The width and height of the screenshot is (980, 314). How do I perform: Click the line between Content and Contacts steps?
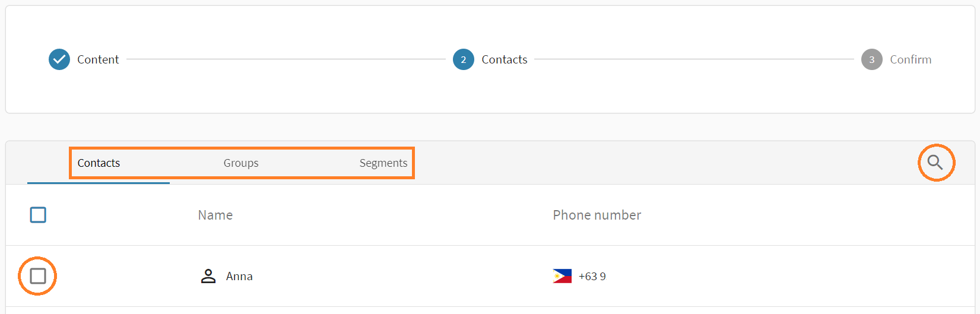(285, 59)
